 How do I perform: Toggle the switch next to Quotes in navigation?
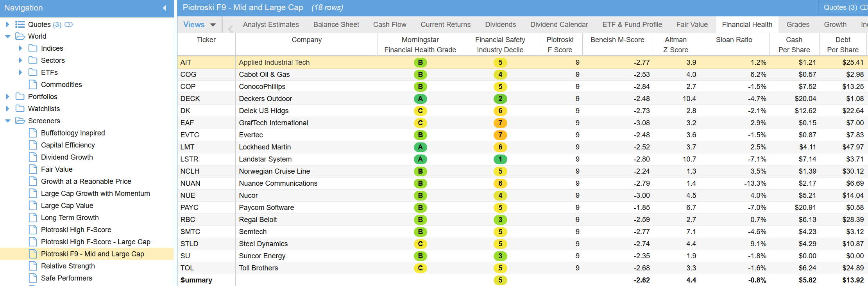tap(68, 25)
